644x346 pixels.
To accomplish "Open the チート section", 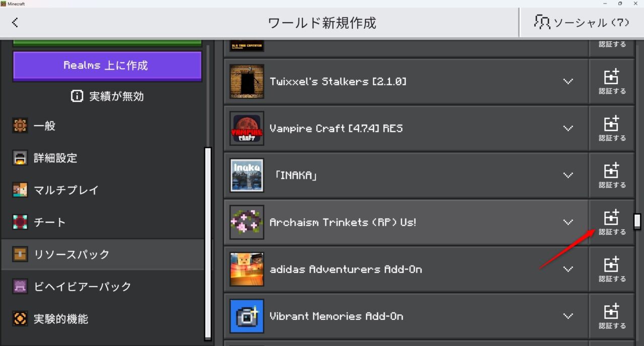I will 103,222.
